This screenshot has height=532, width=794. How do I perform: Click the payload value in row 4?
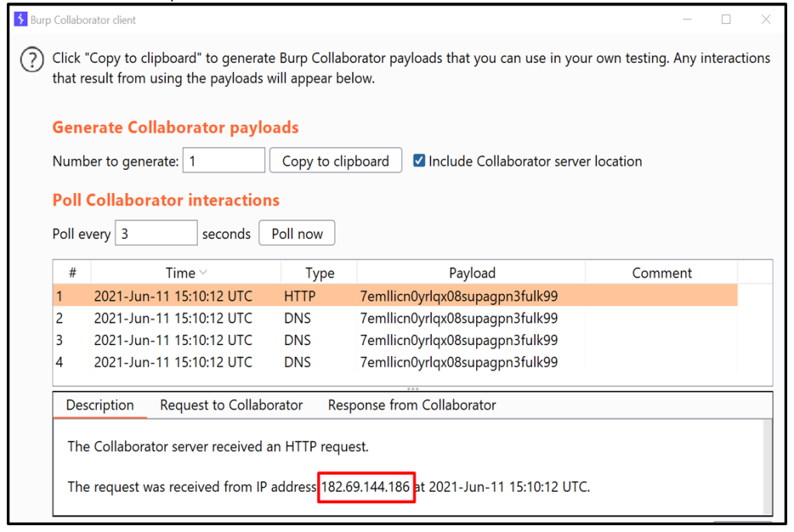459,362
